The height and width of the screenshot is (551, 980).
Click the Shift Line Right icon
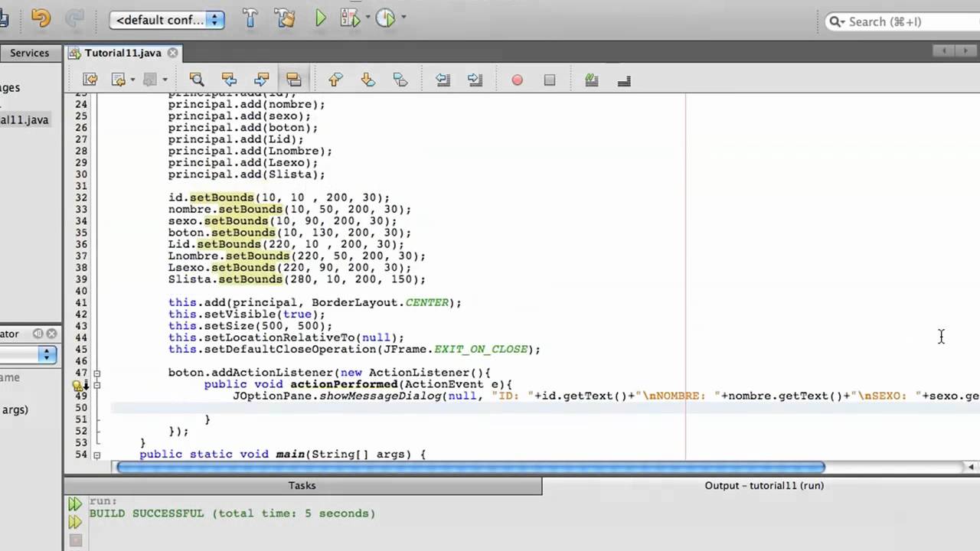coord(475,80)
